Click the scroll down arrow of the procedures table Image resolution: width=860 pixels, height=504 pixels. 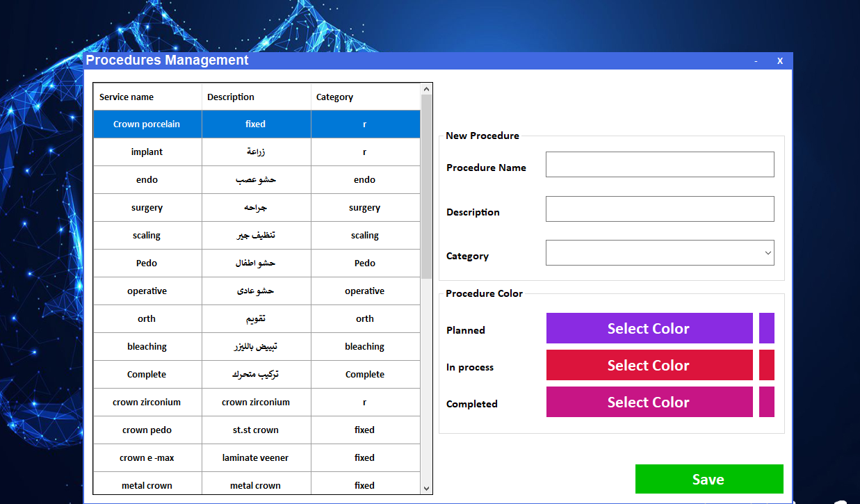point(427,489)
